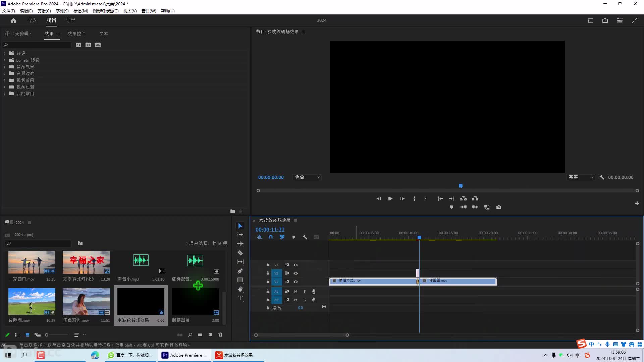The width and height of the screenshot is (644, 362).
Task: Click the Quick Export share icon
Action: point(605,20)
